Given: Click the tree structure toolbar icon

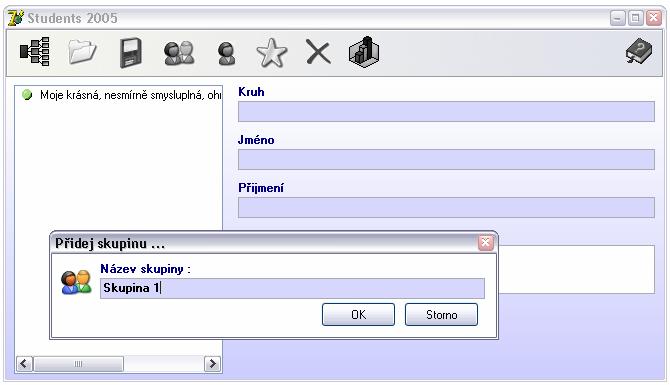Looking at the screenshot, I should click(35, 52).
